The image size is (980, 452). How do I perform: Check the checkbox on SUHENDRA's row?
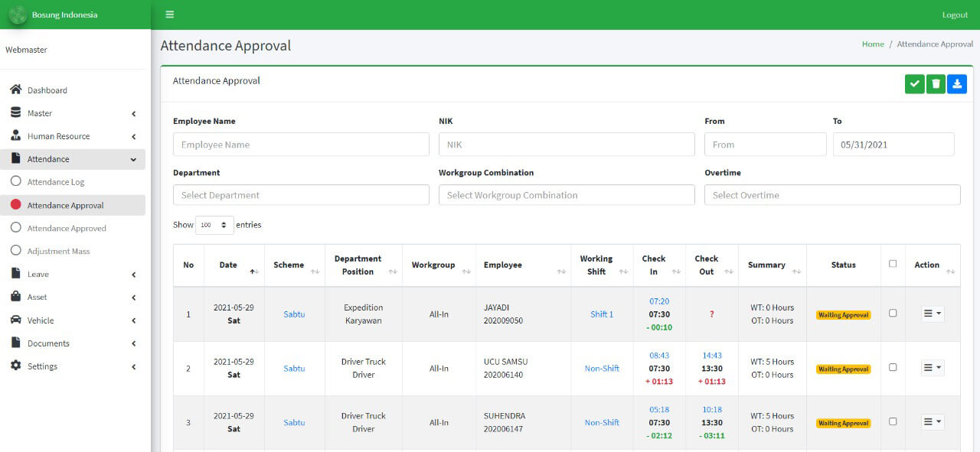point(893,421)
